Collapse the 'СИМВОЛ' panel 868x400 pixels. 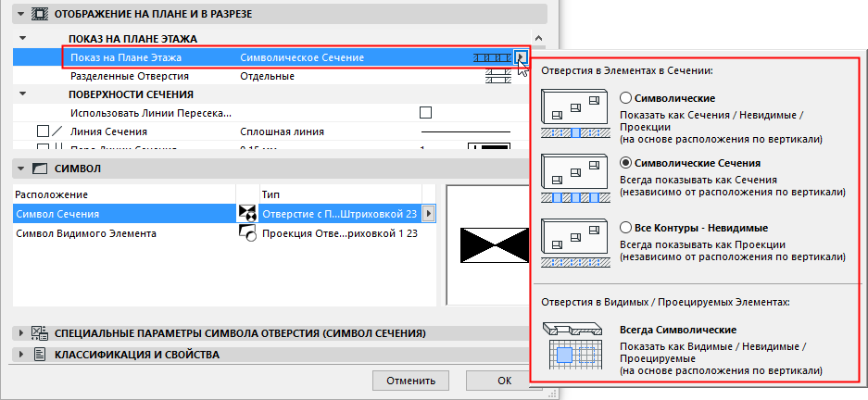pos(21,169)
